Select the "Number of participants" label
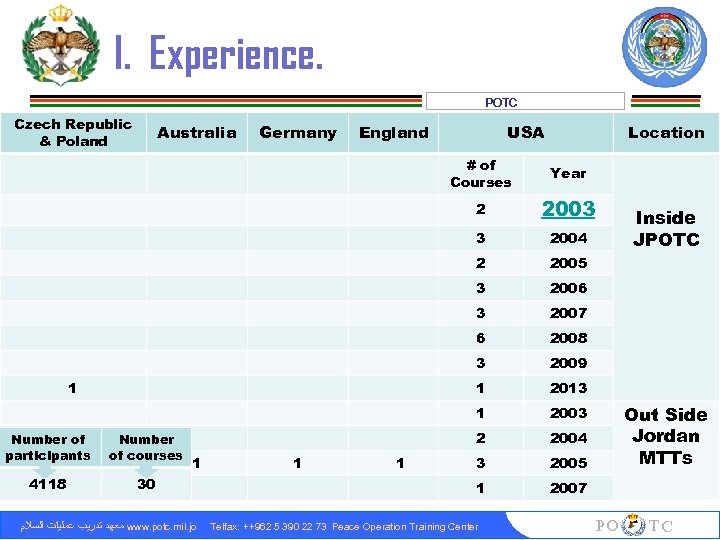This screenshot has width=720, height=540. (48, 448)
